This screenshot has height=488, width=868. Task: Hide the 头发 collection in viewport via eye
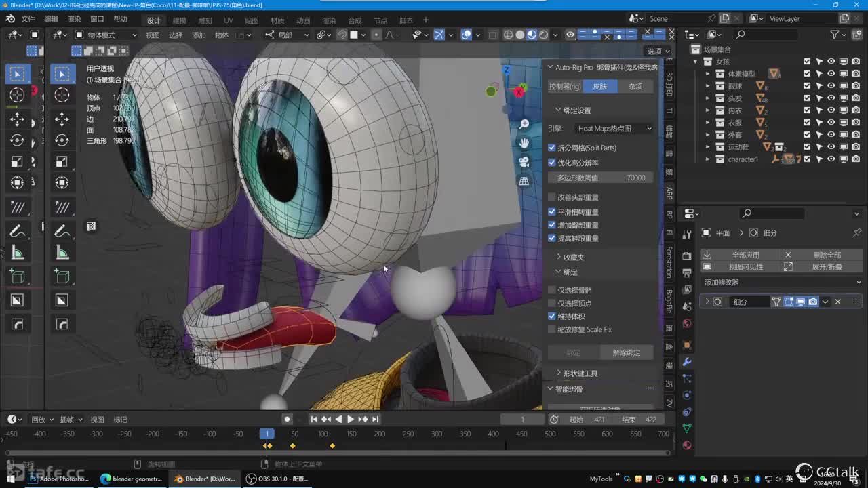831,98
